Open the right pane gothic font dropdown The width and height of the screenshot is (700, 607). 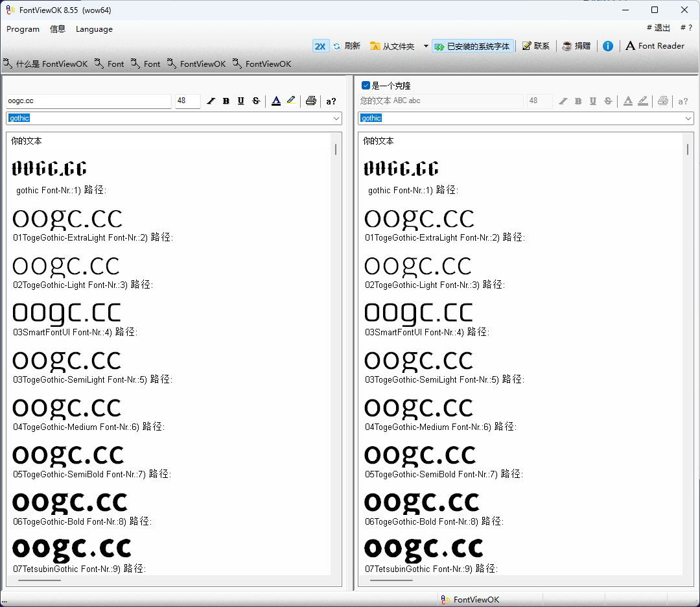tap(688, 119)
